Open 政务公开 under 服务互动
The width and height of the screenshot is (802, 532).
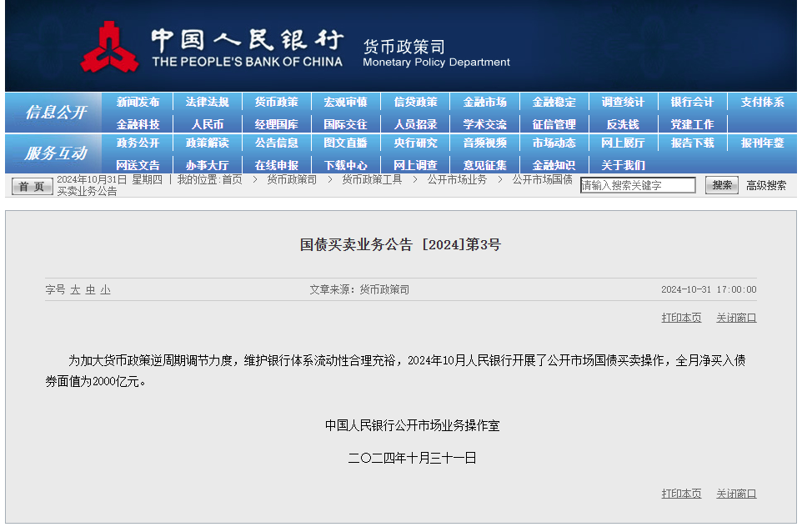pos(138,143)
